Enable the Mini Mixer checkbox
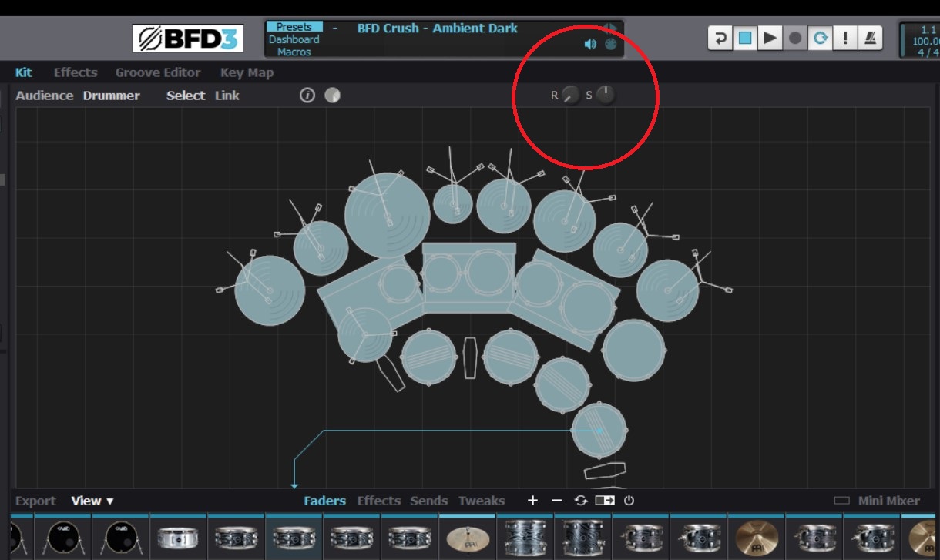 click(842, 501)
